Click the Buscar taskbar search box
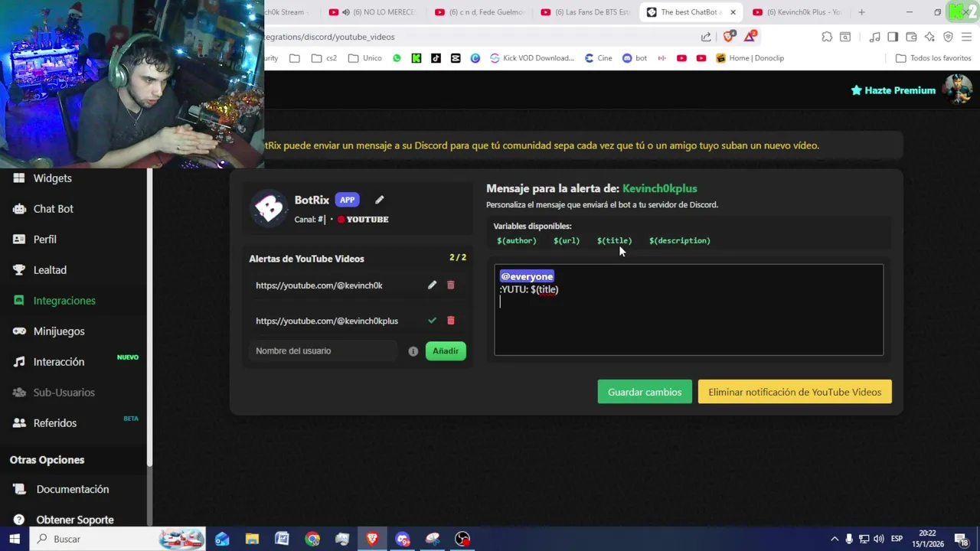This screenshot has width=980, height=551. point(118,539)
